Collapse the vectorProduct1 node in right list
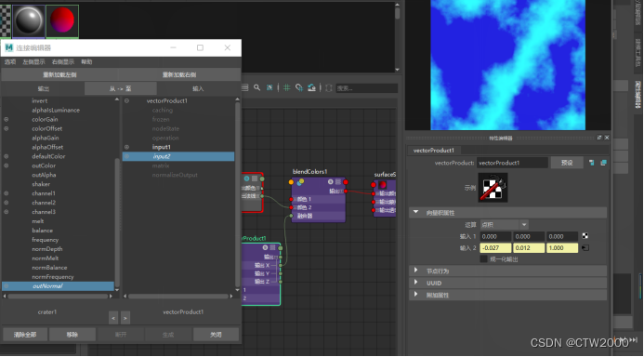The width and height of the screenshot is (644, 357). pos(127,100)
